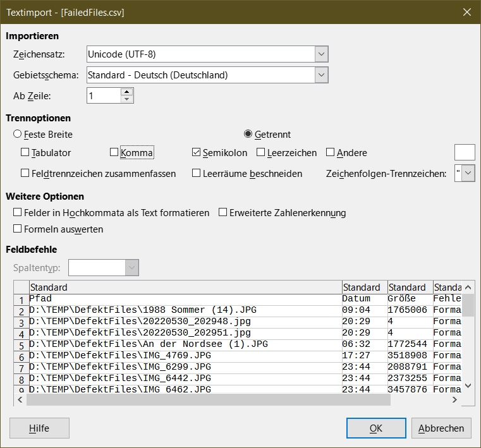Image resolution: width=481 pixels, height=448 pixels.
Task: Cancel the import with Abbrechen
Action: tap(441, 428)
